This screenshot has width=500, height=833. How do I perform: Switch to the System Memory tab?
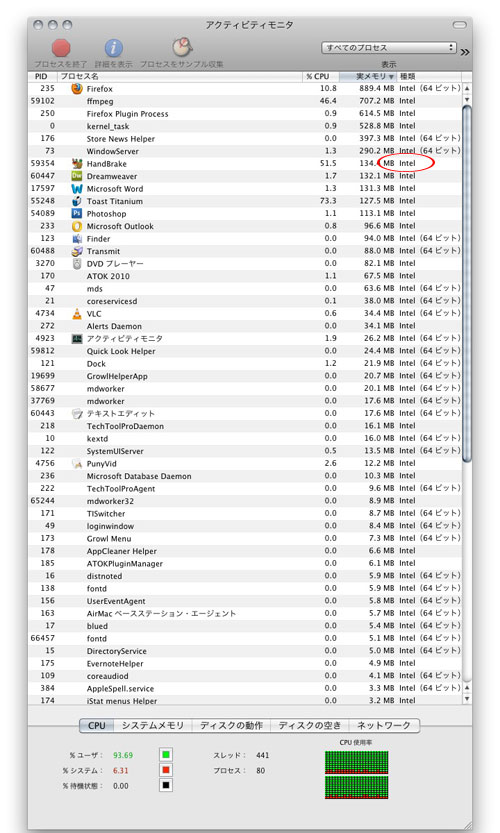pos(152,725)
